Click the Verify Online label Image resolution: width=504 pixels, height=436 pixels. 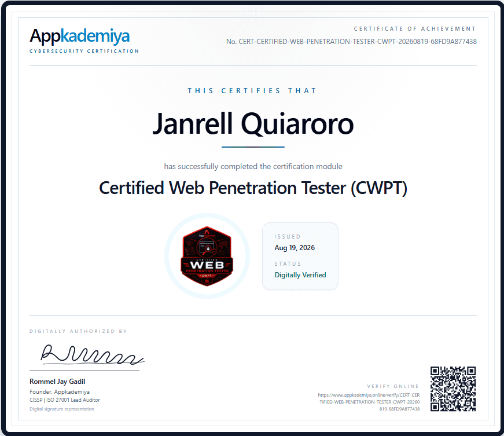coord(393,386)
